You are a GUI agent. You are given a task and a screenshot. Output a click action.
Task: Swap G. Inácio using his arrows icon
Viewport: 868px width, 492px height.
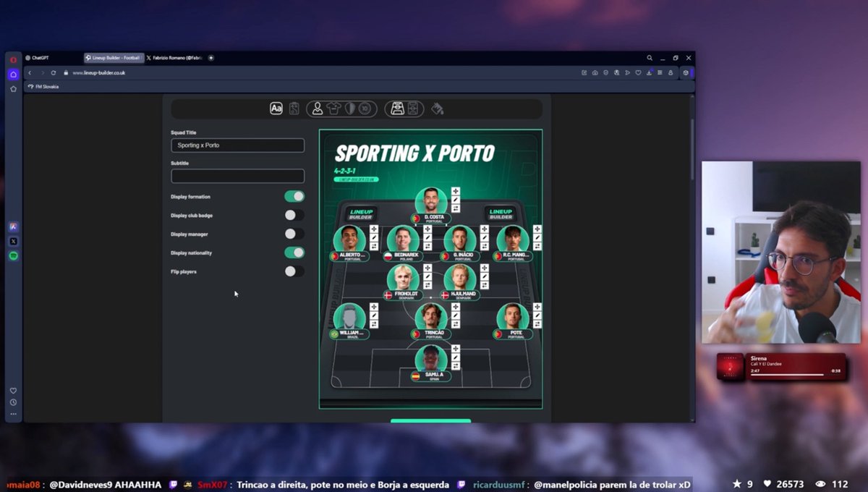(x=484, y=246)
